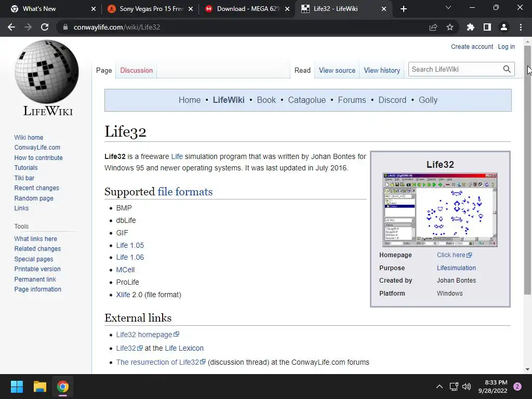Click the Log in link
Screen dimensions: 532x399
506,46
